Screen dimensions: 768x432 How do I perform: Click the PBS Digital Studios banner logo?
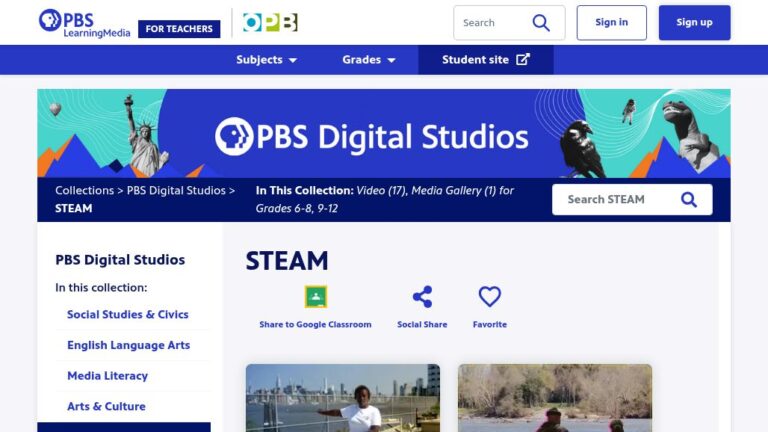click(372, 136)
